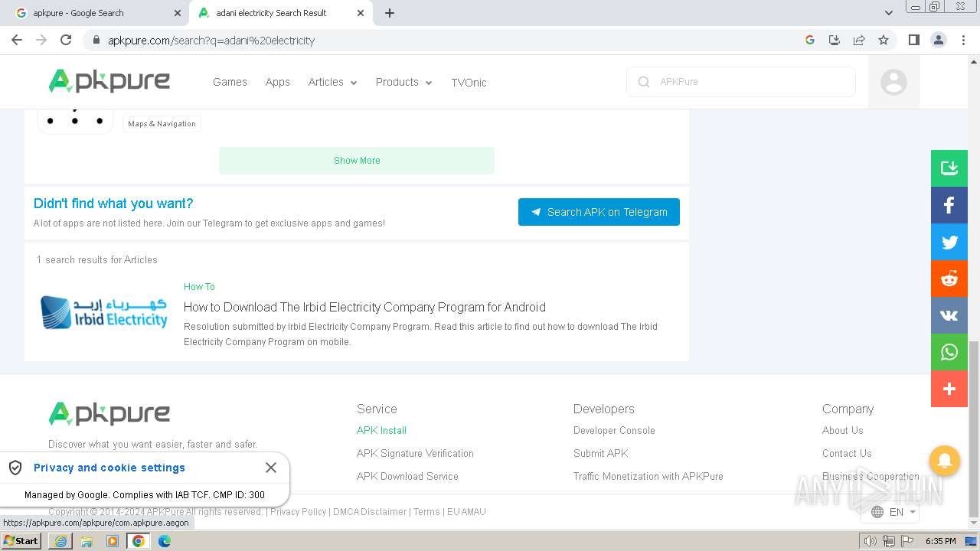Open the Apps menu
The image size is (980, 551).
click(x=277, y=82)
